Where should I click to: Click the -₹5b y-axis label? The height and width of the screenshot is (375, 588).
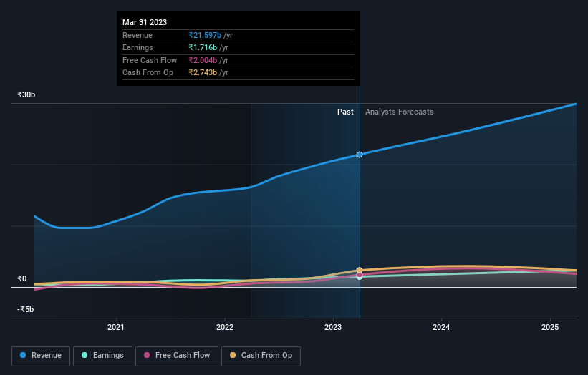click(26, 309)
